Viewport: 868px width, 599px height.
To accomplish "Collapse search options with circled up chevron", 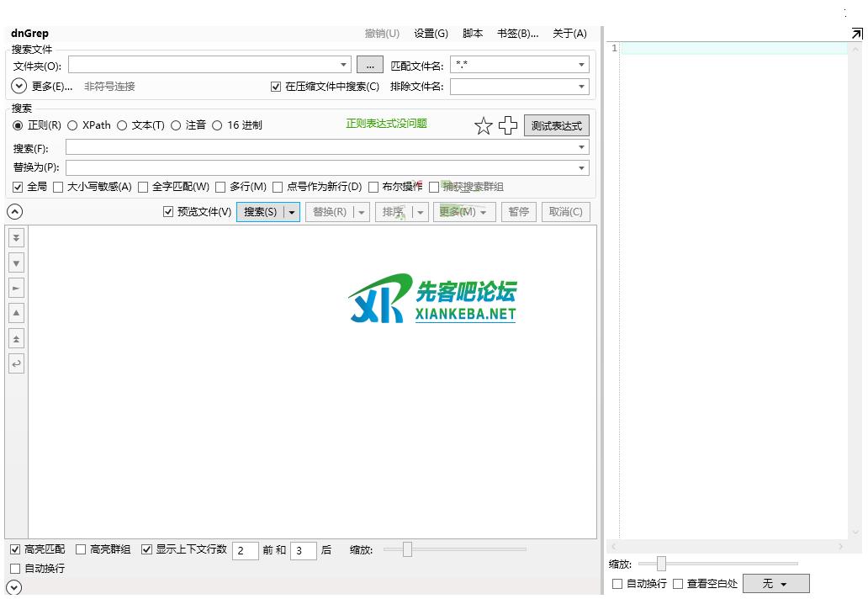I will [15, 212].
